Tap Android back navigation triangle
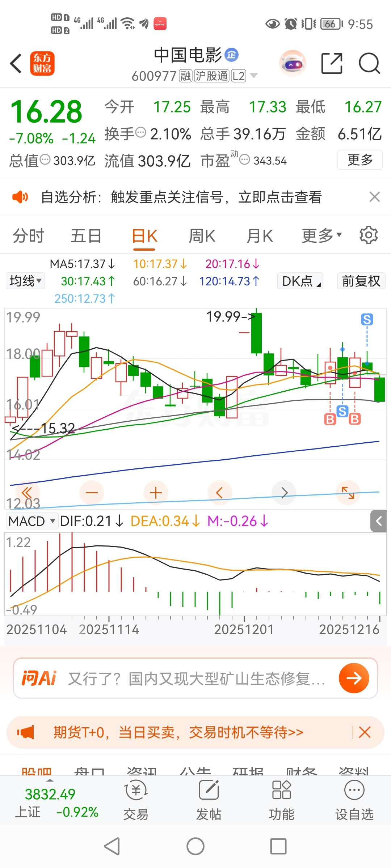Viewport: 391px width, 868px height. (112, 846)
